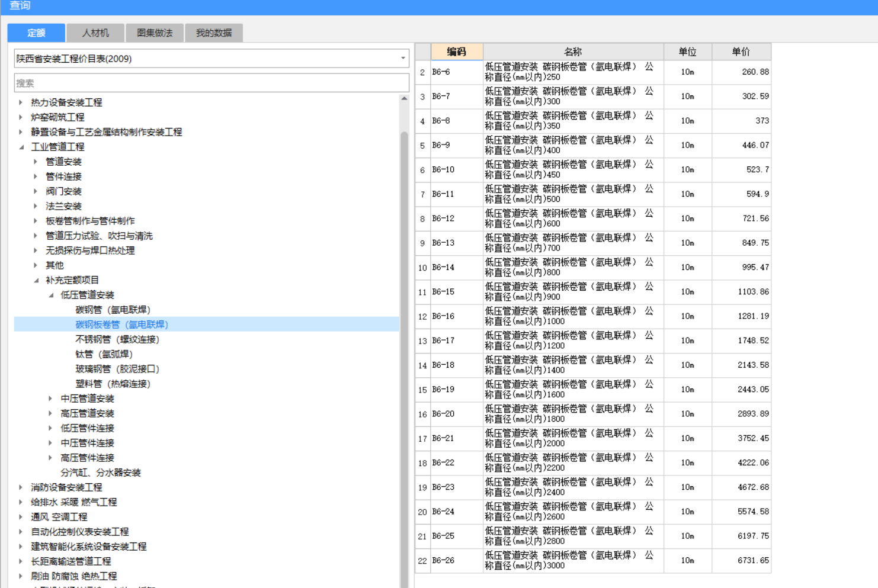
Task: Select quota code B6-16
Action: (457, 316)
